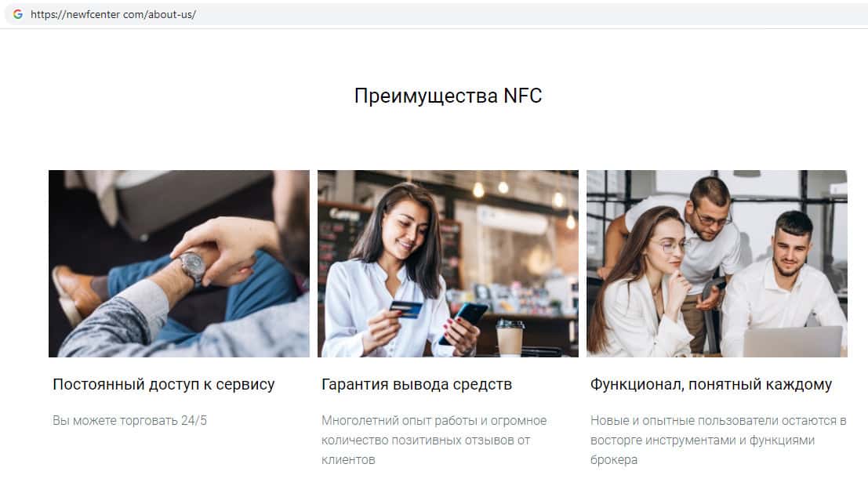Click the 'брокера' word in third description
This screenshot has height=493, width=868.
(x=614, y=460)
